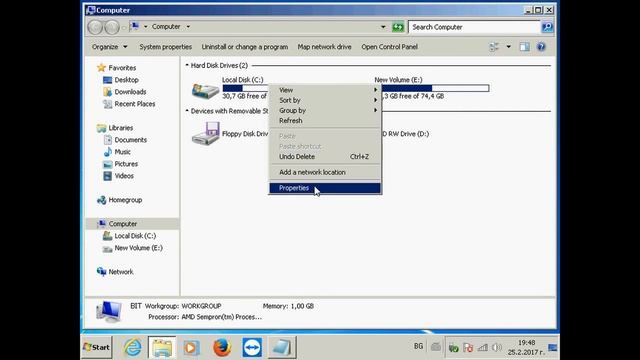Click the computer icon in details pane
Image resolution: width=640 pixels, height=360 pixels.
point(109,312)
